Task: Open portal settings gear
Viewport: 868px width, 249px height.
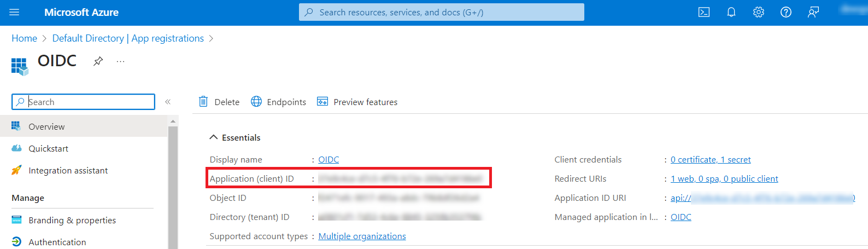Action: pyautogui.click(x=759, y=12)
